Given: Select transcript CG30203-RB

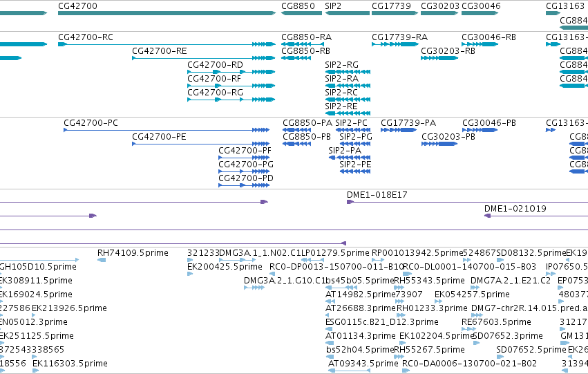Looking at the screenshot, I should 439,58.
